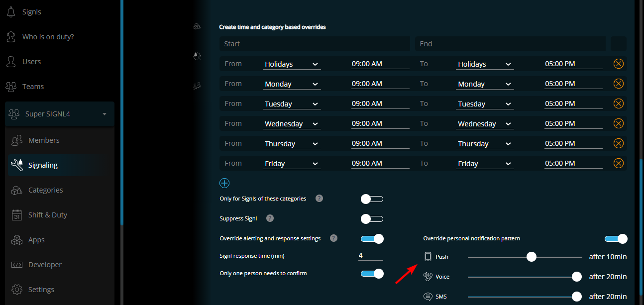644x305 pixels.
Task: Click the Voice call icon
Action: pos(428,277)
